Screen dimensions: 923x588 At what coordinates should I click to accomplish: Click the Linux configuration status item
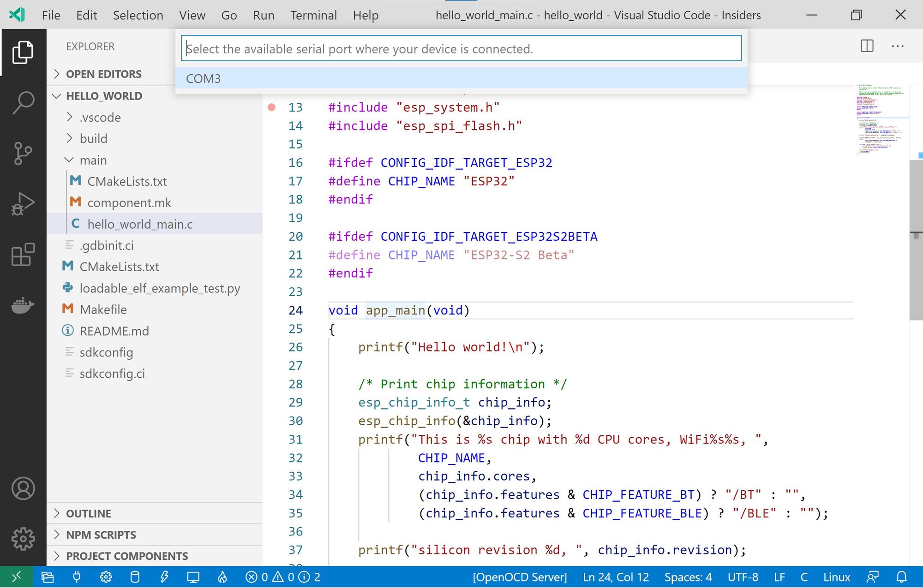pyautogui.click(x=836, y=577)
